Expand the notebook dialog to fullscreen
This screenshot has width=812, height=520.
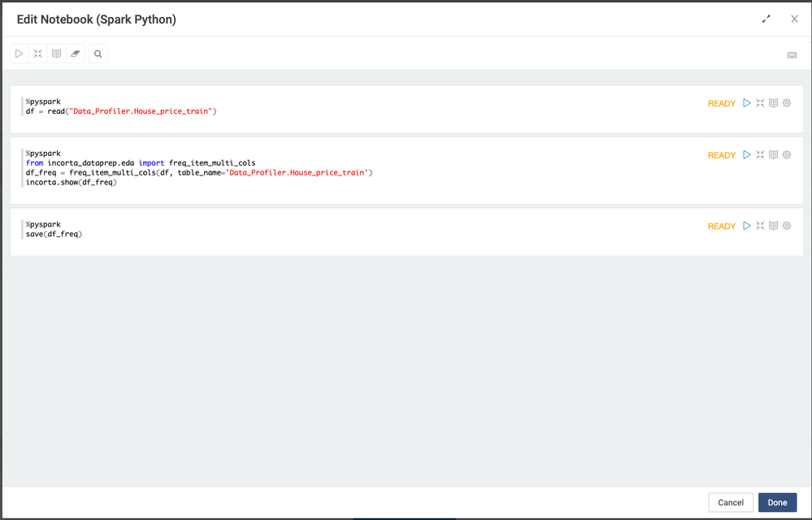pos(766,19)
